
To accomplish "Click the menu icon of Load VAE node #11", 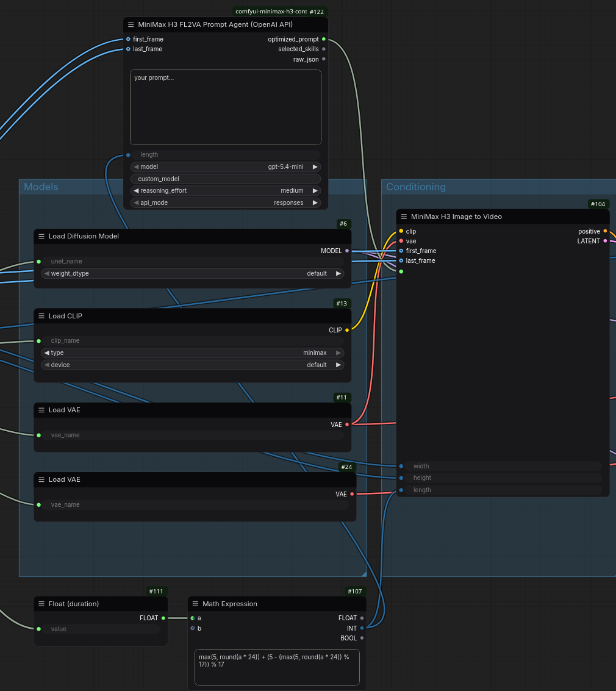I will pos(41,410).
